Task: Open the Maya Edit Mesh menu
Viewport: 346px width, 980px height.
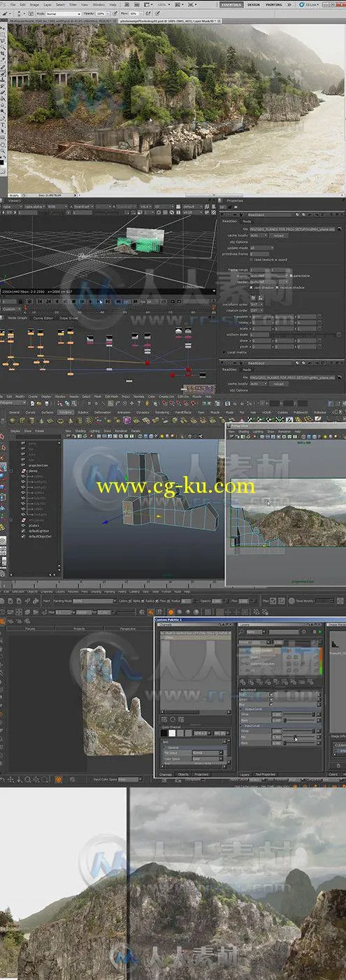Action: click(x=112, y=396)
